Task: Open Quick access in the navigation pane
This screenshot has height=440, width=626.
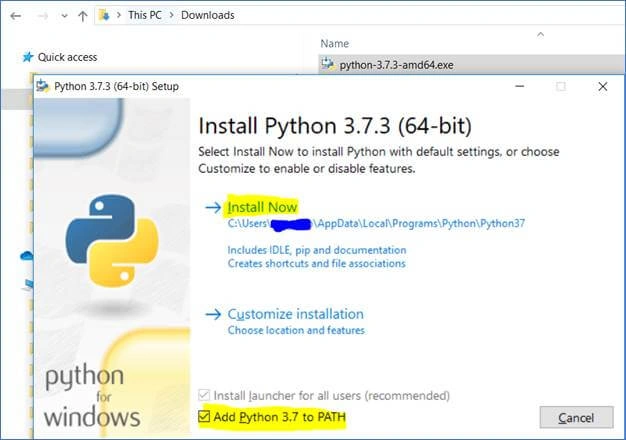Action: (67, 57)
